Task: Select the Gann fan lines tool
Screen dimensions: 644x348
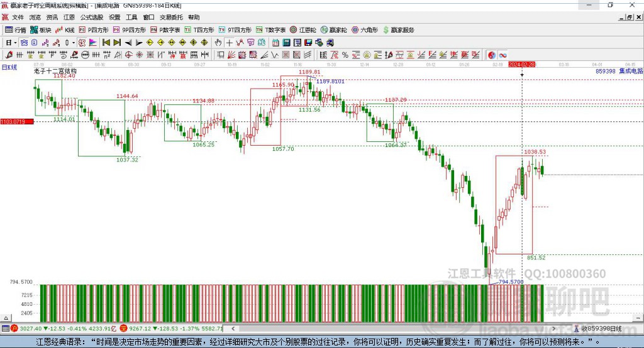Action: pos(231,55)
